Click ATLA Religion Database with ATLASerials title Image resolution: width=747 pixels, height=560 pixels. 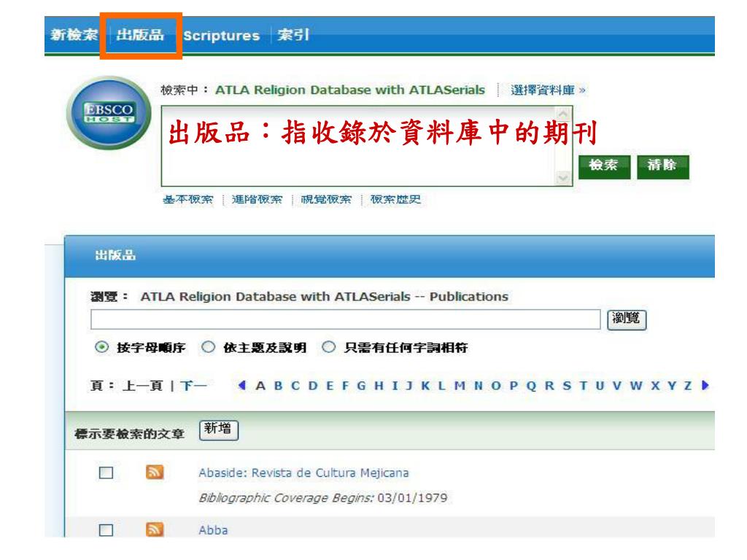[x=350, y=90]
